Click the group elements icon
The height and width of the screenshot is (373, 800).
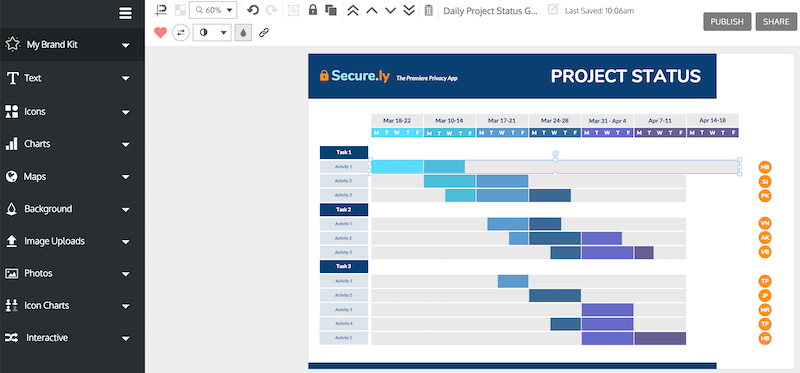click(293, 10)
